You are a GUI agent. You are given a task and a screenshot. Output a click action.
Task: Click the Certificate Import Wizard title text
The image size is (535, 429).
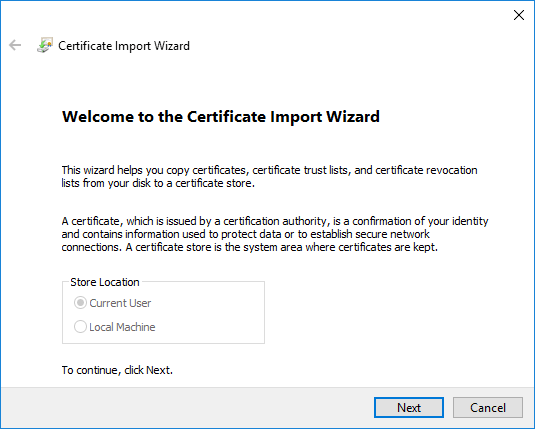(x=124, y=46)
